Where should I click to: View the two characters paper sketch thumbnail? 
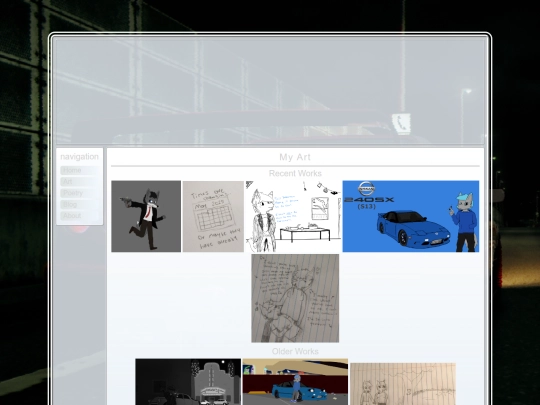(403, 384)
